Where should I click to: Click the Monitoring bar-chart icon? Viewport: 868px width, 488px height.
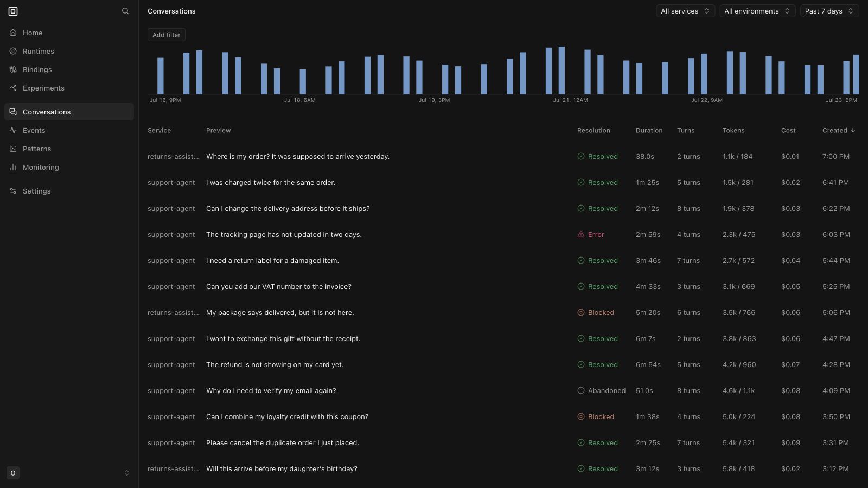pyautogui.click(x=13, y=167)
